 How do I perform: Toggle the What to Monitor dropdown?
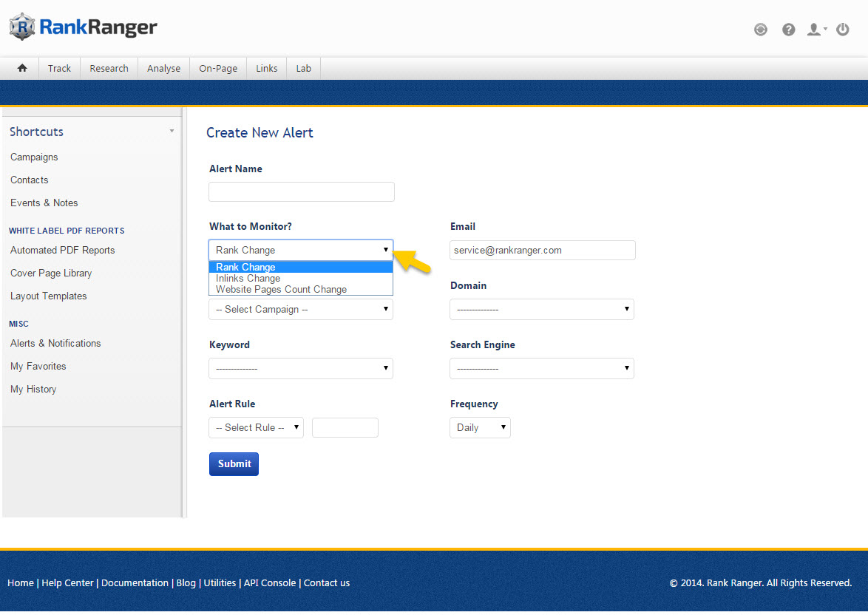coord(301,250)
